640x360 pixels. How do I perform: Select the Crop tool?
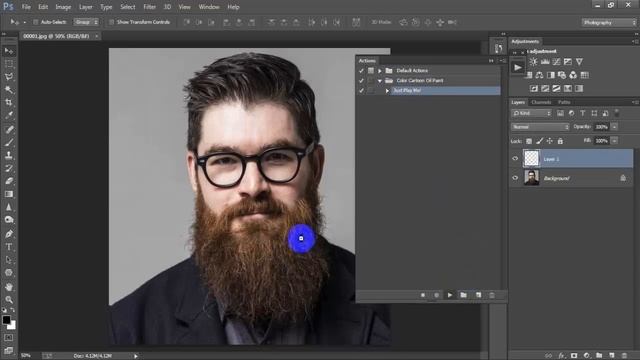[x=9, y=102]
